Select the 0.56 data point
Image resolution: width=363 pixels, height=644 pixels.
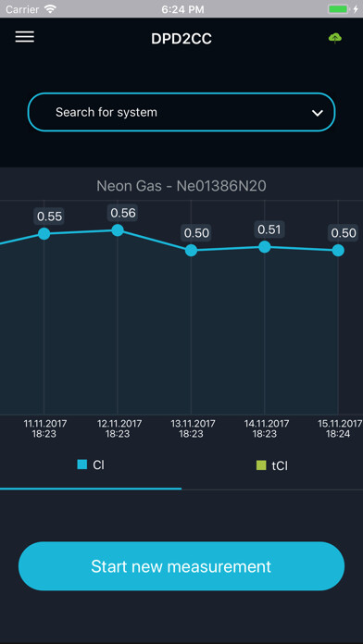tap(118, 230)
